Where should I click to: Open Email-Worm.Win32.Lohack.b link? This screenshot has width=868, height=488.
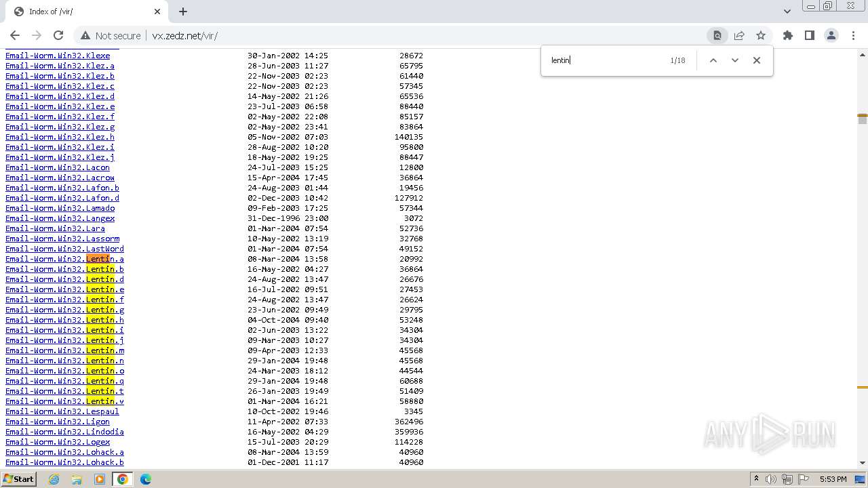64,462
